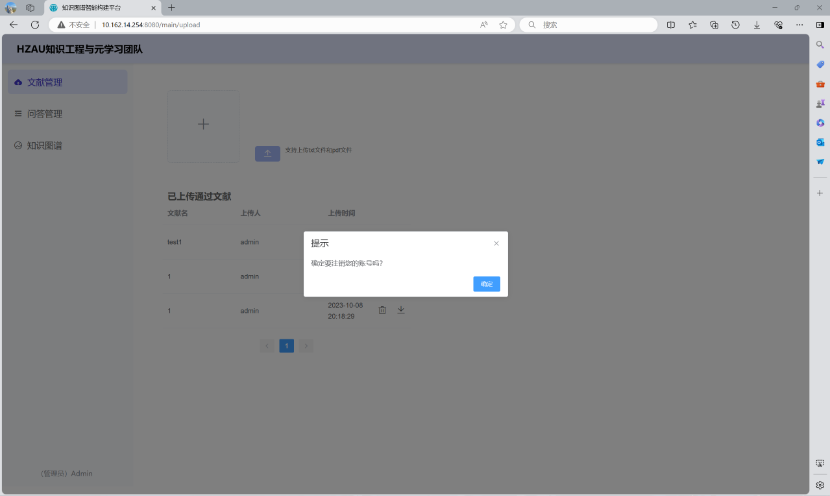This screenshot has width=830, height=496.
Task: Click the plus upload file area
Action: [203, 125]
